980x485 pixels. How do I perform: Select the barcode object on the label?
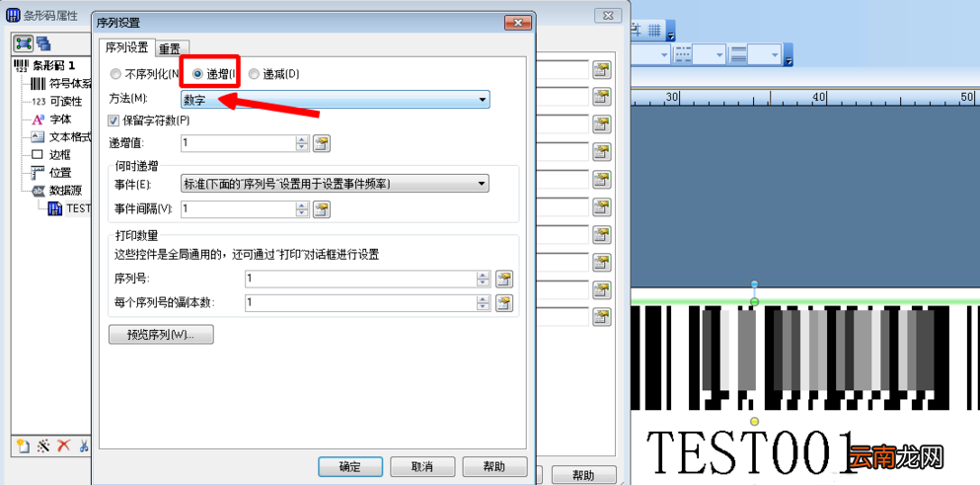tap(805, 358)
